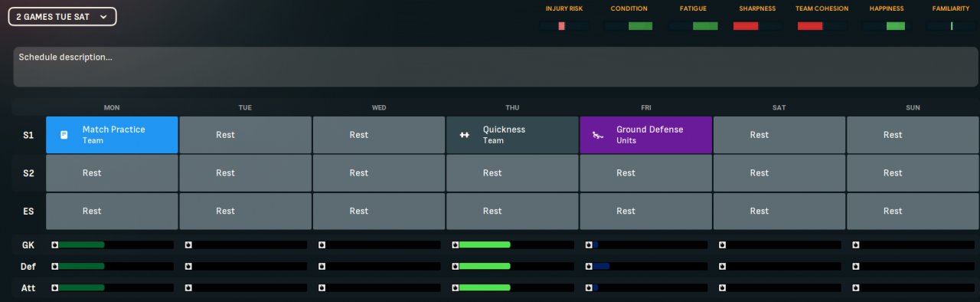Click the Injury Risk label

pyautogui.click(x=564, y=8)
